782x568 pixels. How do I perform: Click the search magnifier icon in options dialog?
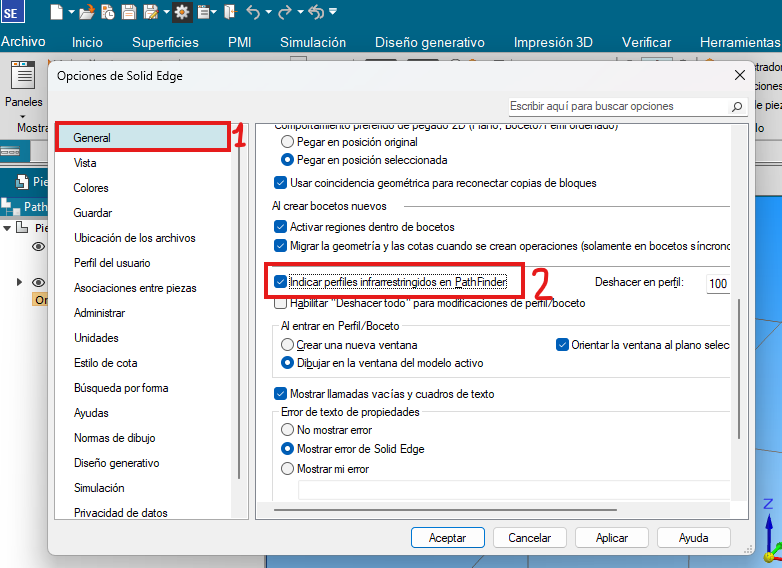point(737,106)
